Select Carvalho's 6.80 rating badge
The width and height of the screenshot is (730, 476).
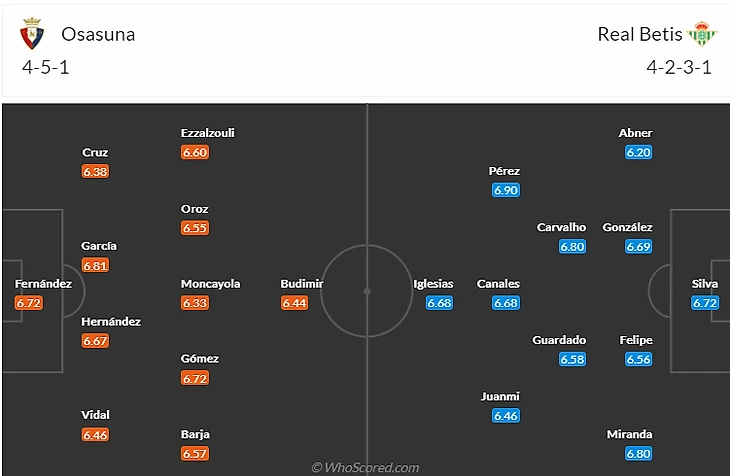[572, 247]
